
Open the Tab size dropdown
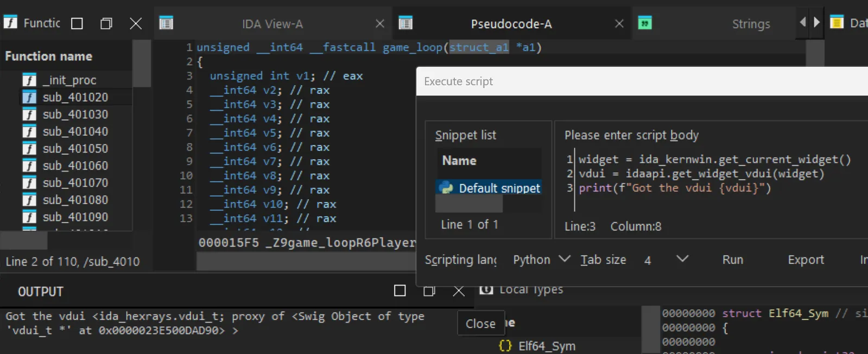point(682,259)
